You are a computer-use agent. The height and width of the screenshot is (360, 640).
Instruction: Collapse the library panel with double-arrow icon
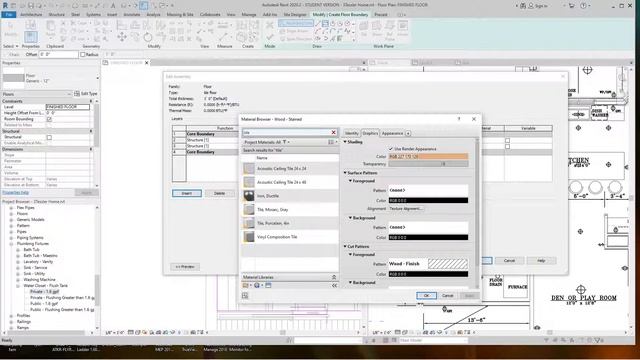(x=334, y=285)
